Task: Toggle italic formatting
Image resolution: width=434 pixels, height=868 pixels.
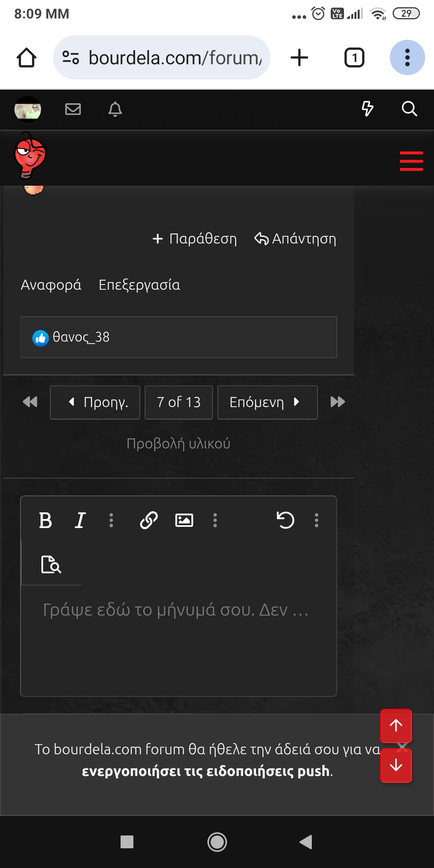Action: (x=80, y=520)
